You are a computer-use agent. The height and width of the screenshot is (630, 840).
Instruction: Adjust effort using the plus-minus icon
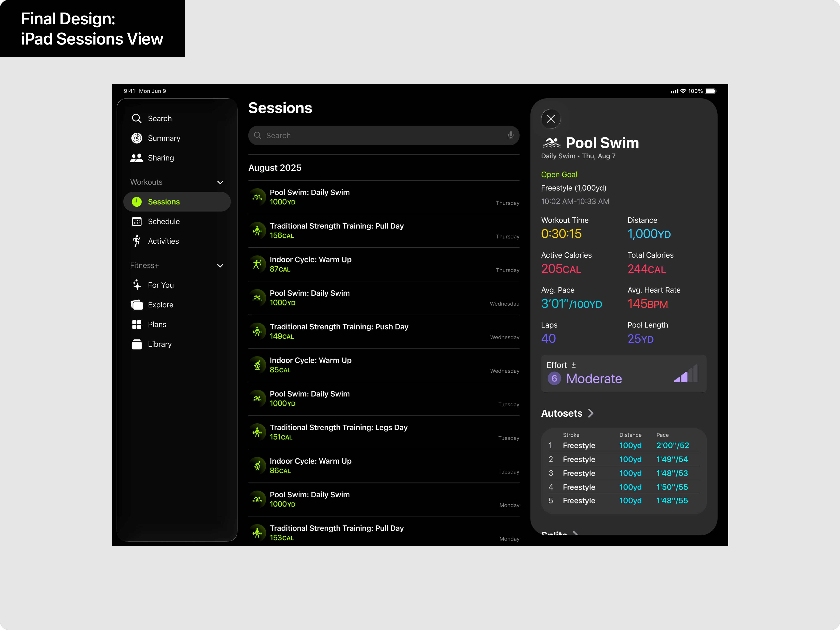pos(574,365)
